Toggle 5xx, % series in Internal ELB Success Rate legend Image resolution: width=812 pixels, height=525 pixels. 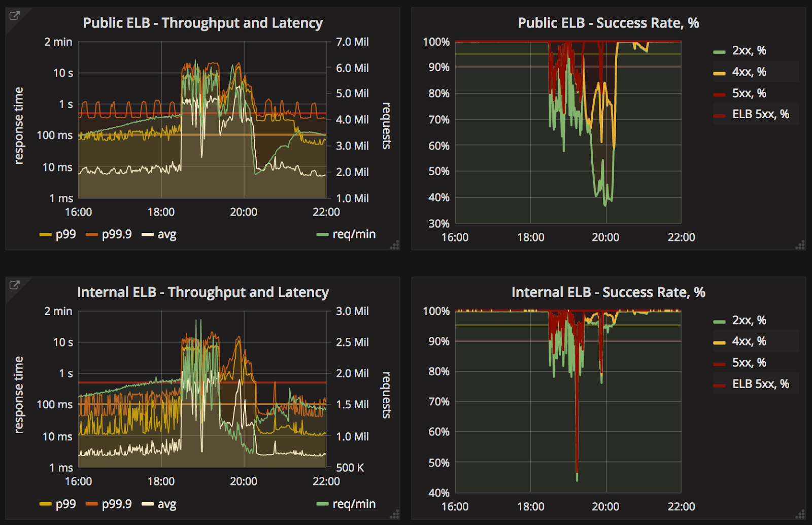749,363
